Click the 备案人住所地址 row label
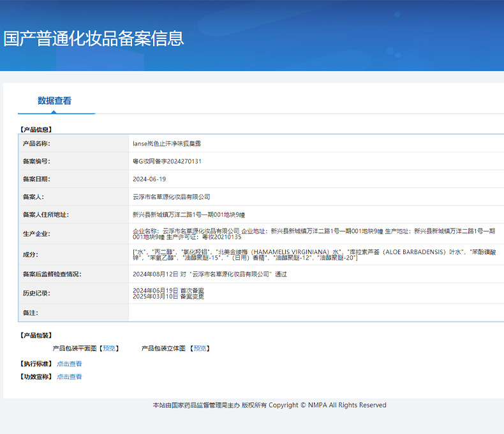This screenshot has height=434, width=504. [46, 214]
